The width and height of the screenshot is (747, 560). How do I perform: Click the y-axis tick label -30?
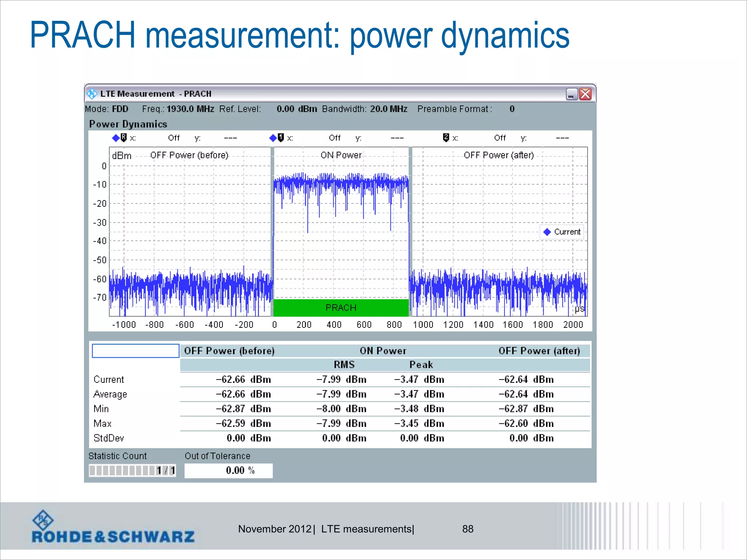[100, 222]
